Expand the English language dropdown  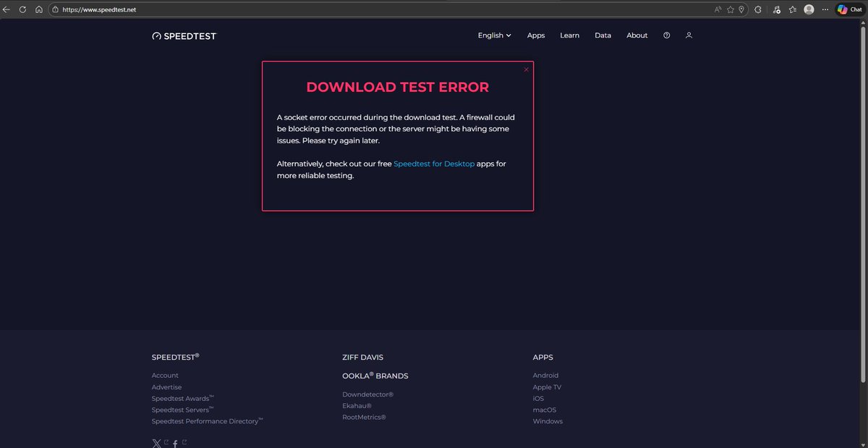tap(495, 35)
